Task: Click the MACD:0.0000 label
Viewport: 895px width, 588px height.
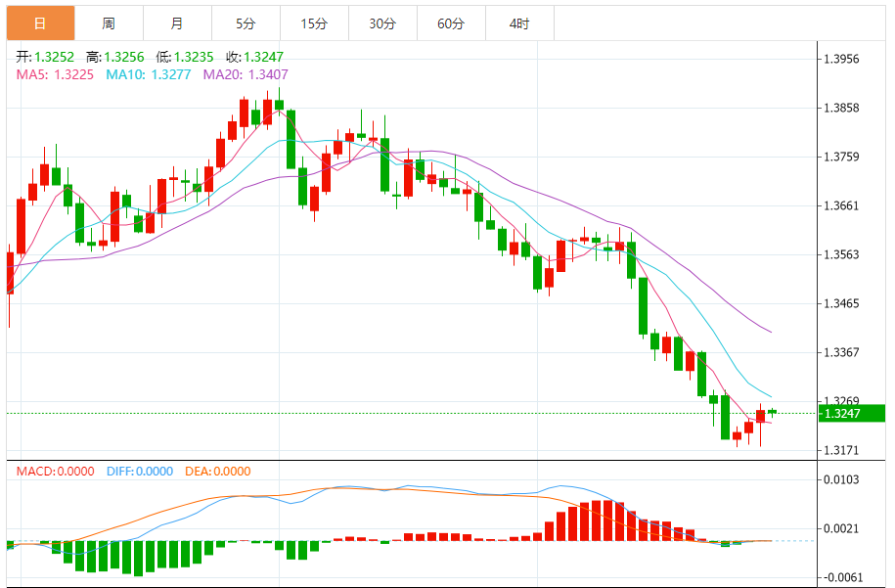Action: [56, 472]
